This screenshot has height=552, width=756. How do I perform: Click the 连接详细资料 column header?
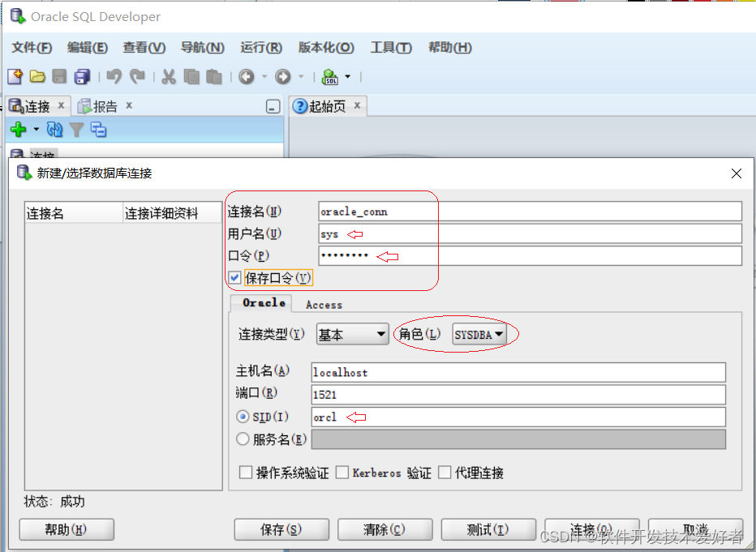click(173, 213)
